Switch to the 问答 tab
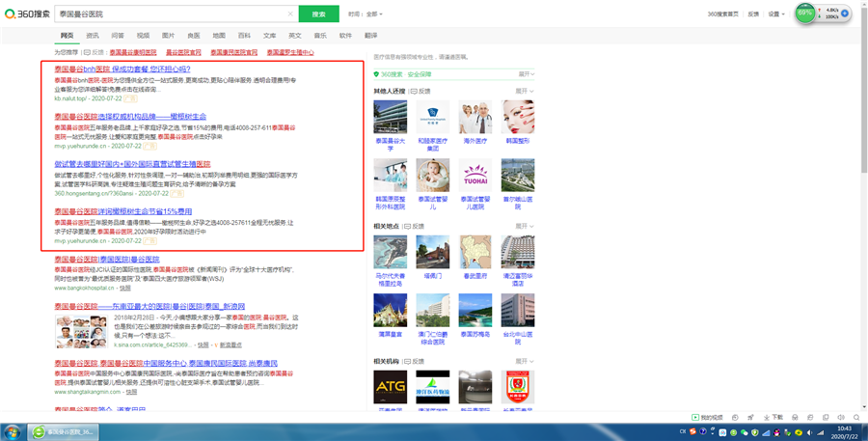Viewport: 868px width, 441px height. pyautogui.click(x=118, y=36)
